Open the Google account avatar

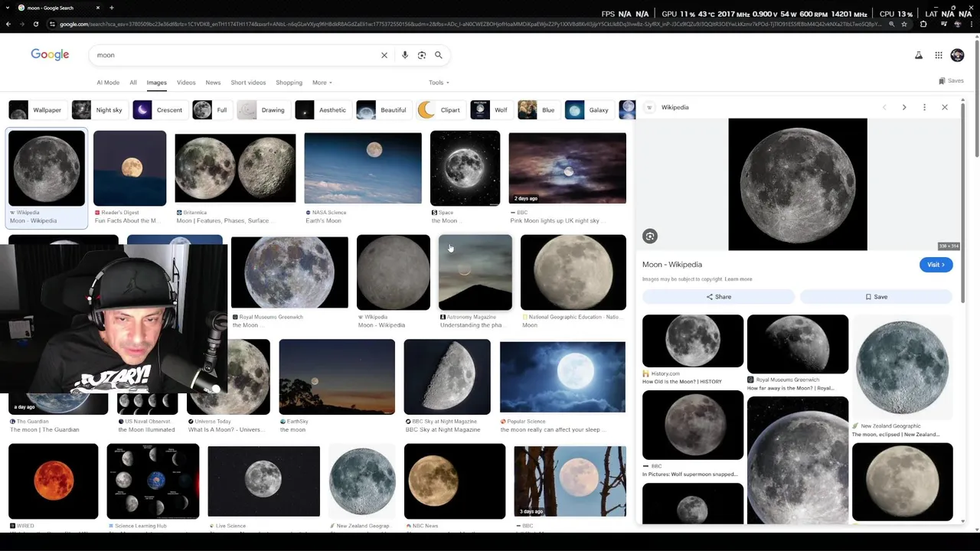(957, 55)
